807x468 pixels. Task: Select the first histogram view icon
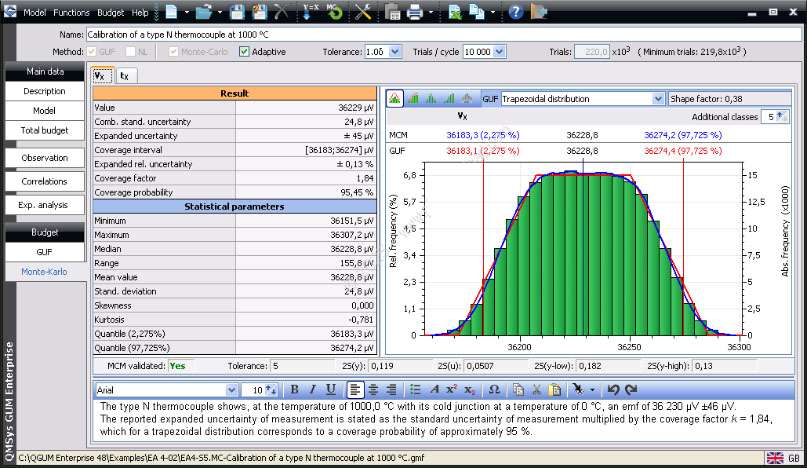[x=394, y=99]
